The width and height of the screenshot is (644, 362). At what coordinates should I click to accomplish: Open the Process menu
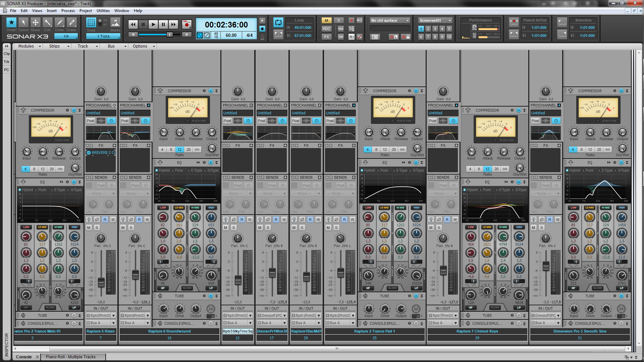point(68,11)
